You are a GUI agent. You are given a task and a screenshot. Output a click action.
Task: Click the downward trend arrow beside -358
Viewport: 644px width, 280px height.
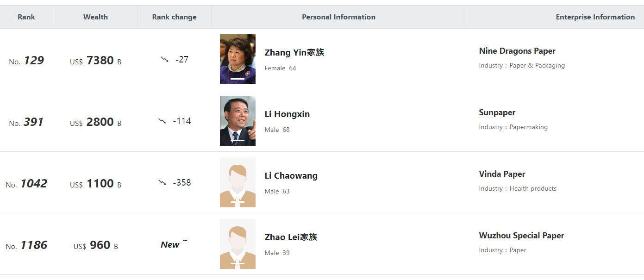(162, 182)
